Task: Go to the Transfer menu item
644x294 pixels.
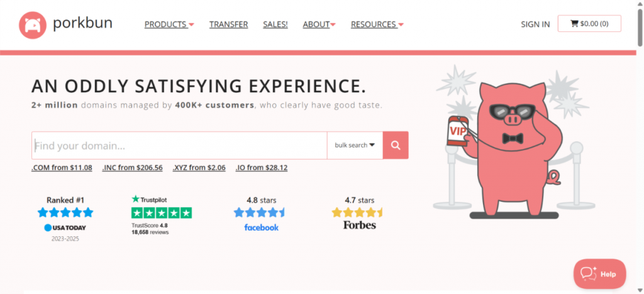Action: coord(228,24)
